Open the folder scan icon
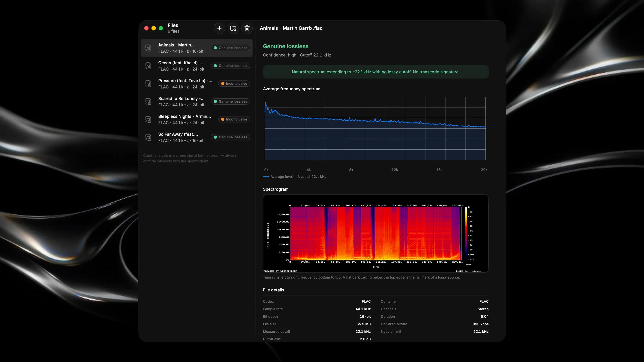The image size is (644, 362). point(233,28)
